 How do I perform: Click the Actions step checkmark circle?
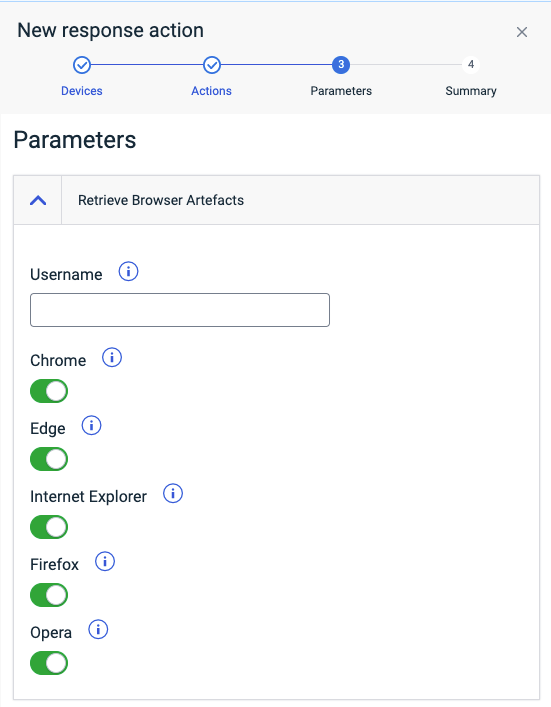(211, 65)
